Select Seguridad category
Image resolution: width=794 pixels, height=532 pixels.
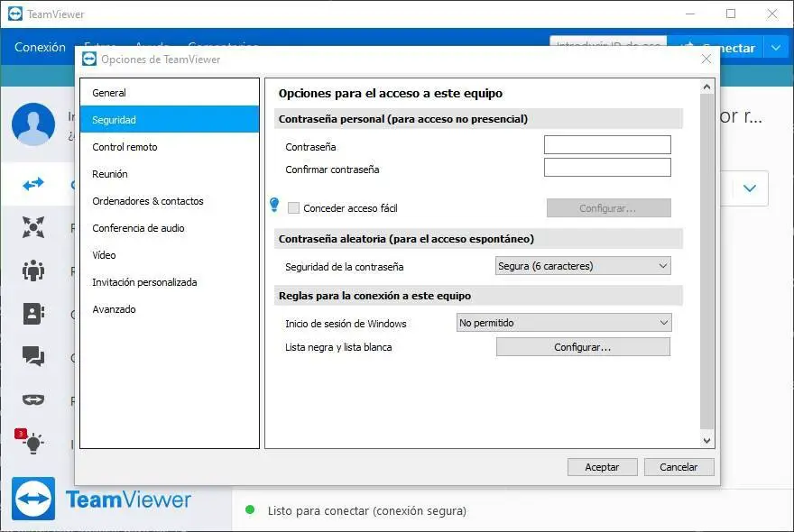pyautogui.click(x=170, y=119)
